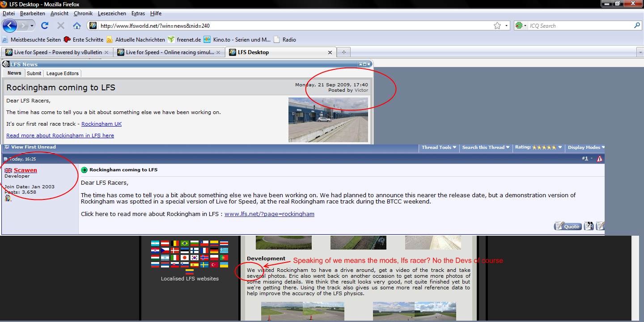Open a new tab with the plus button
The height and width of the screenshot is (322, 644).
343,52
